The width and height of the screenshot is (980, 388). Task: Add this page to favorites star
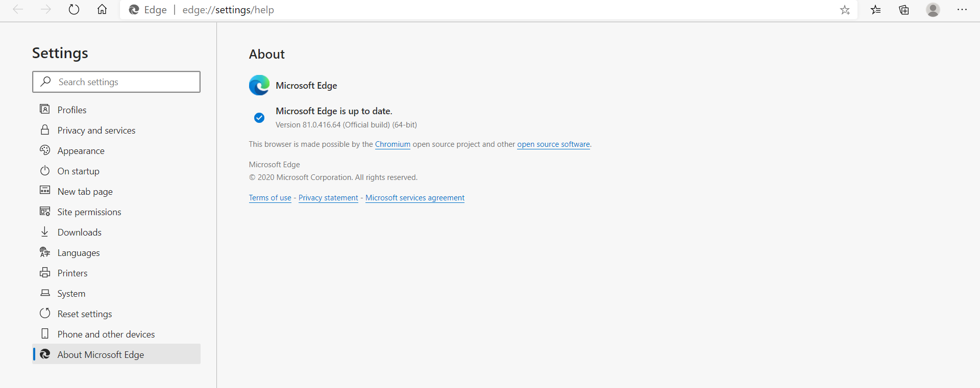(x=845, y=10)
